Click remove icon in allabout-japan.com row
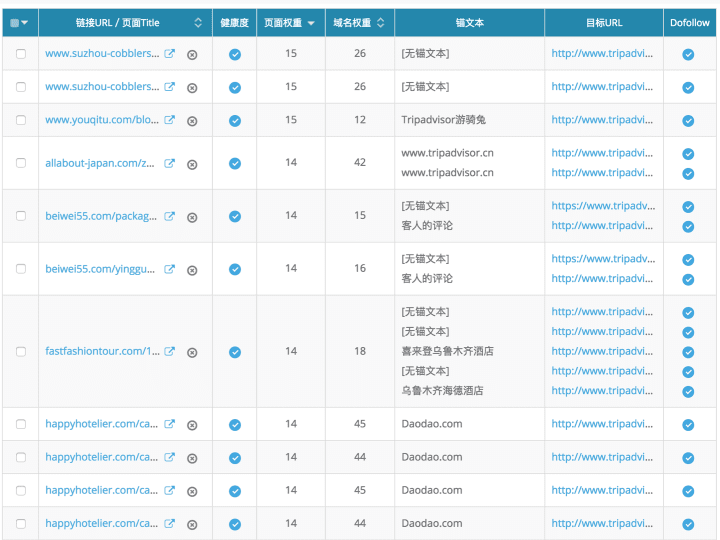The image size is (720, 540). [192, 164]
